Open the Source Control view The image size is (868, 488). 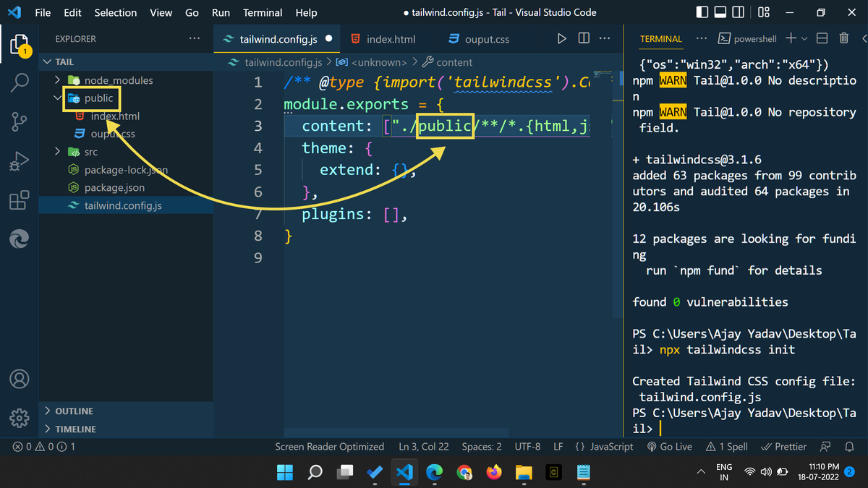pyautogui.click(x=20, y=123)
